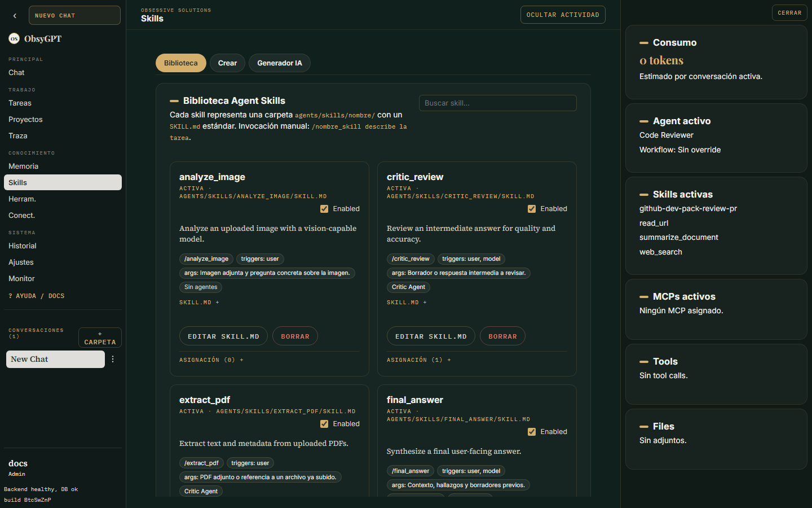Click the /critic_review command chip

[x=411, y=259]
